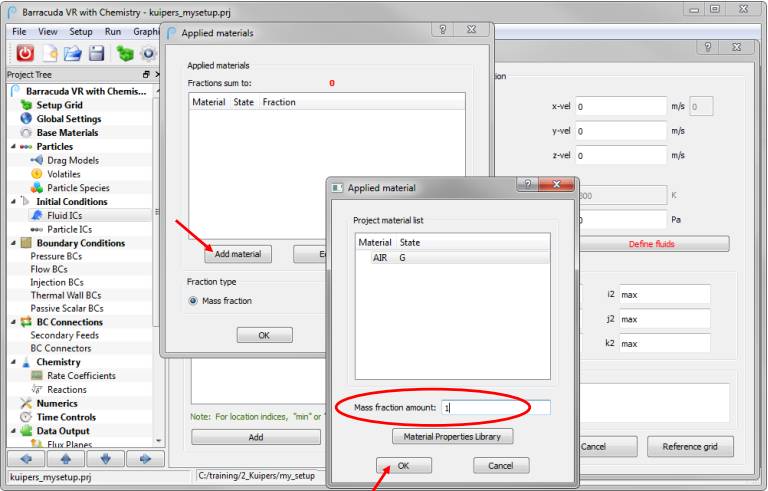Open the Material Properties Library

(452, 437)
